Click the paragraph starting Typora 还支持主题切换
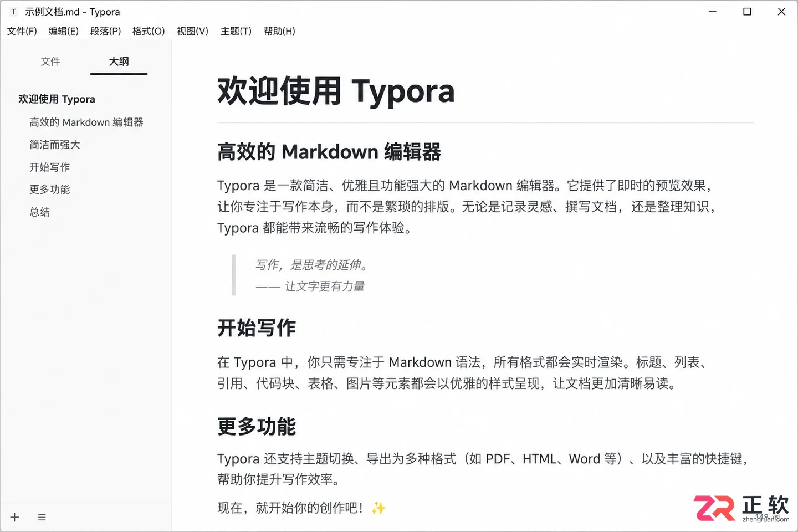This screenshot has height=532, width=798. point(483,469)
